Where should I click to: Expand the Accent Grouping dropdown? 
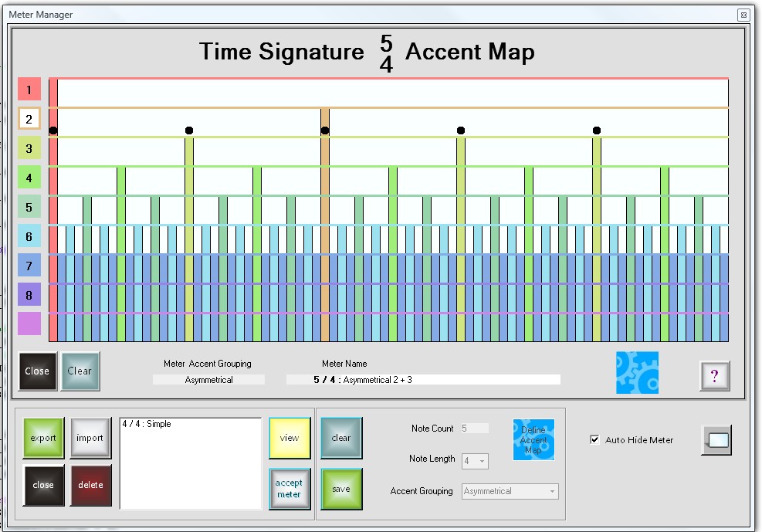pos(510,491)
